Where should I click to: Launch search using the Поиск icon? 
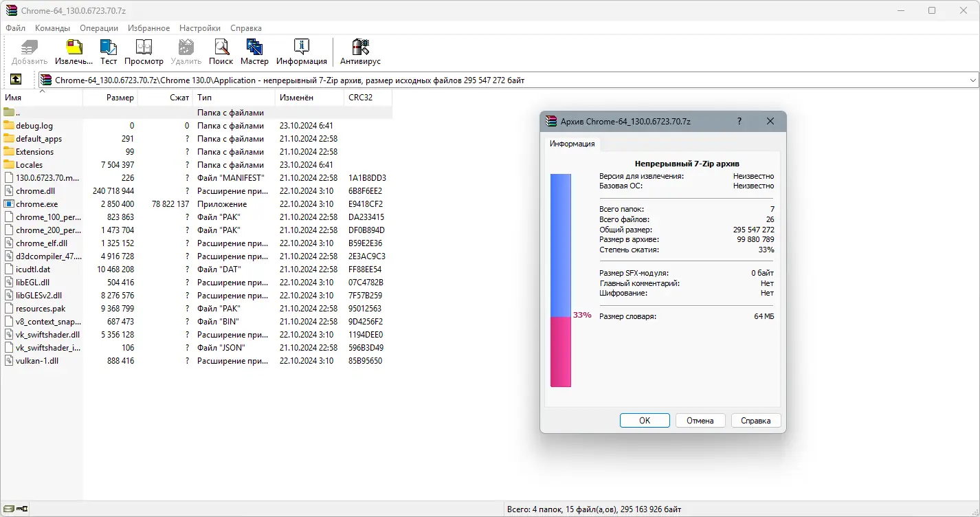tap(221, 48)
